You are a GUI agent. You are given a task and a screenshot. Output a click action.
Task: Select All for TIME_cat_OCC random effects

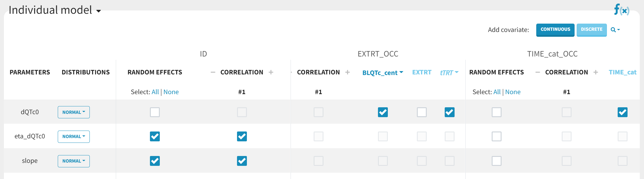(497, 92)
